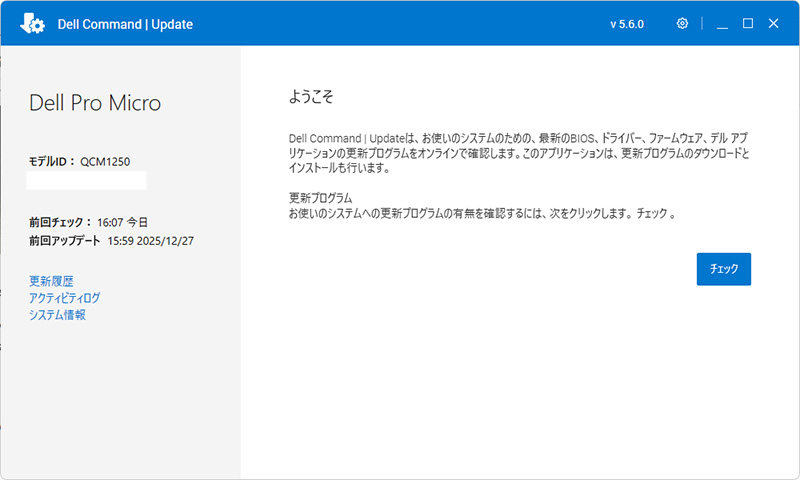Image resolution: width=800 pixels, height=480 pixels.
Task: Open the システム情報 link
Action: pyautogui.click(x=57, y=315)
